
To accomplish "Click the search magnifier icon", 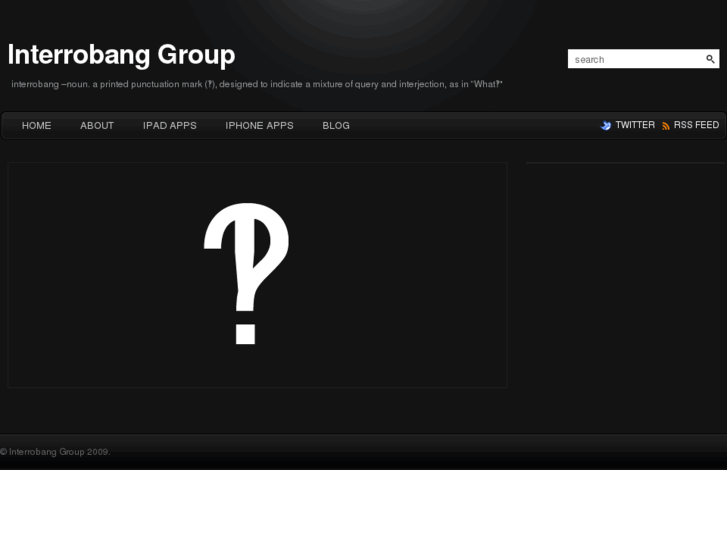I will (x=710, y=59).
